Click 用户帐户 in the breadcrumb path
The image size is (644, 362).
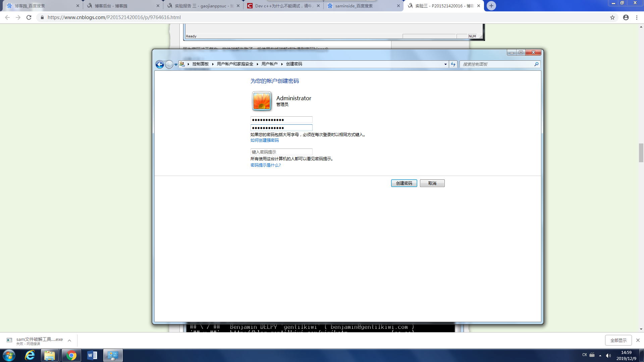tap(269, 64)
